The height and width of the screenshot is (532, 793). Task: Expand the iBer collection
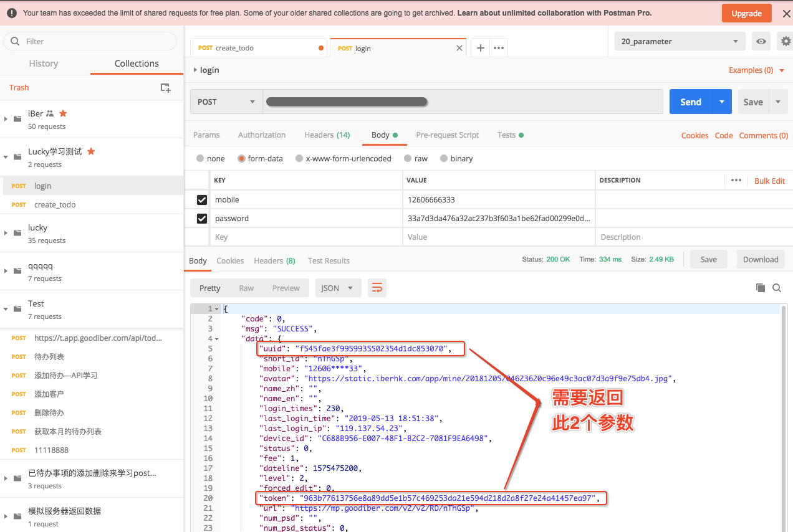tap(6, 118)
